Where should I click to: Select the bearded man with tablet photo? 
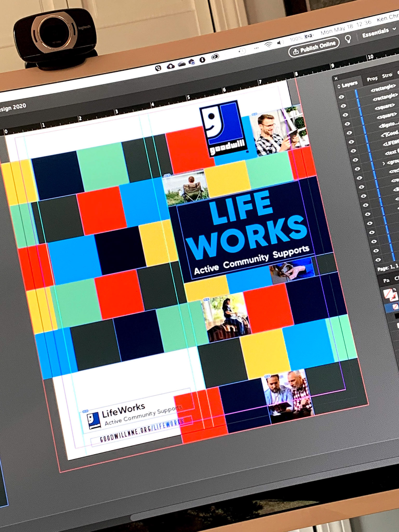279,131
